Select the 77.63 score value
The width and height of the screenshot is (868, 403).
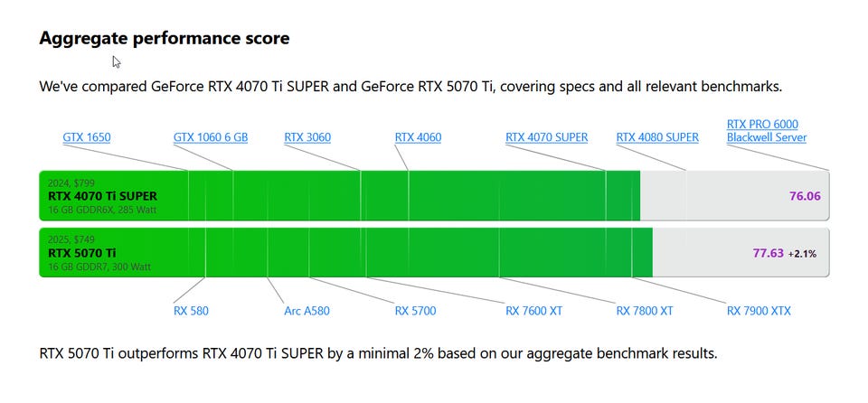pyautogui.click(x=769, y=253)
